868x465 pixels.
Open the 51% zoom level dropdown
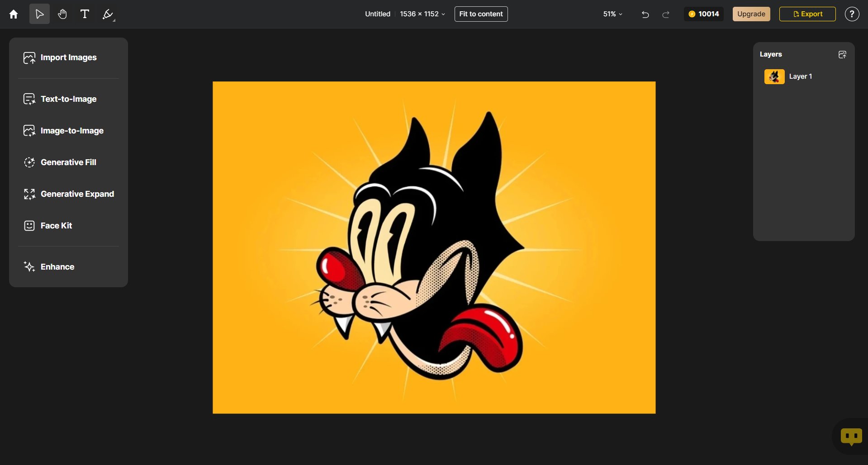click(612, 14)
